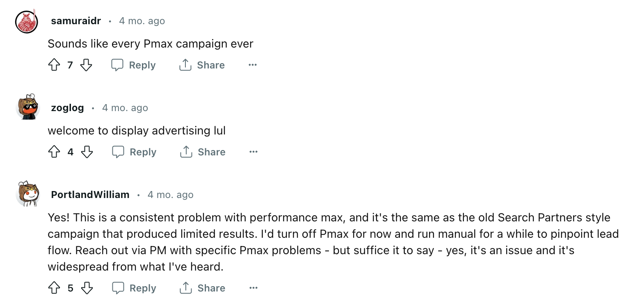The height and width of the screenshot is (305, 644).
Task: Upvote samuraidr's Pmax campaign comment
Action: click(x=54, y=65)
